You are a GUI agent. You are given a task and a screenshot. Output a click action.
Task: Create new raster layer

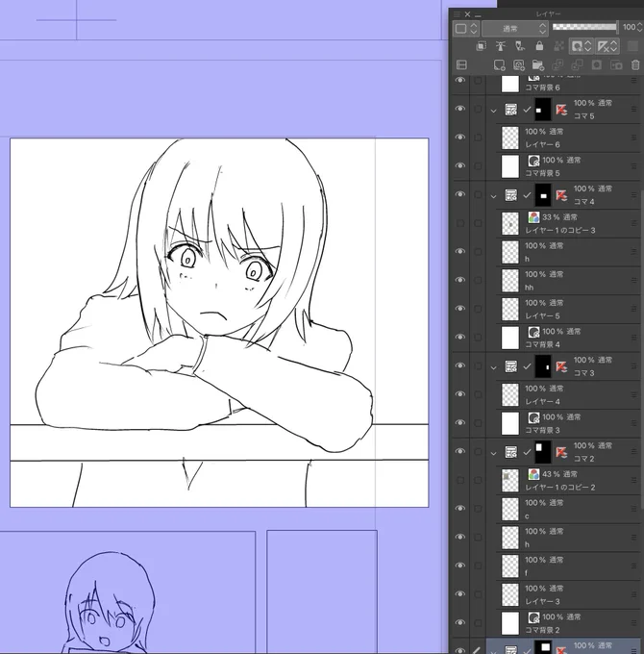point(499,65)
